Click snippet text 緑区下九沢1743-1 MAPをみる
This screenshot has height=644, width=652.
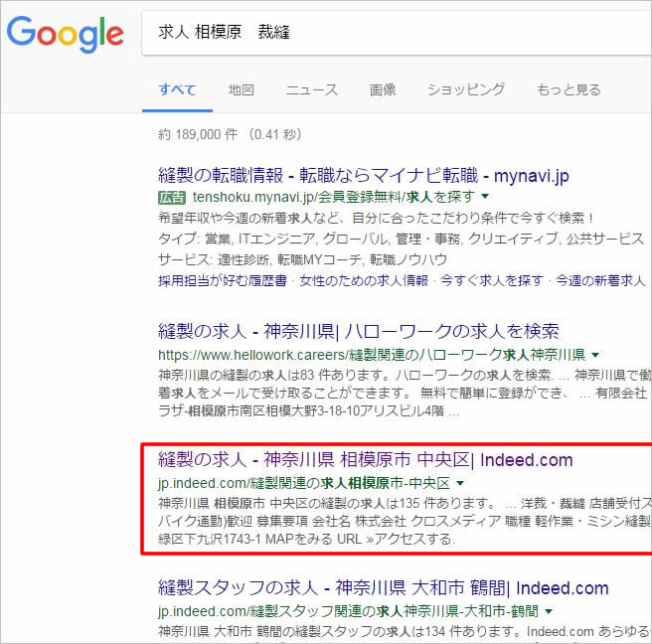(x=245, y=540)
